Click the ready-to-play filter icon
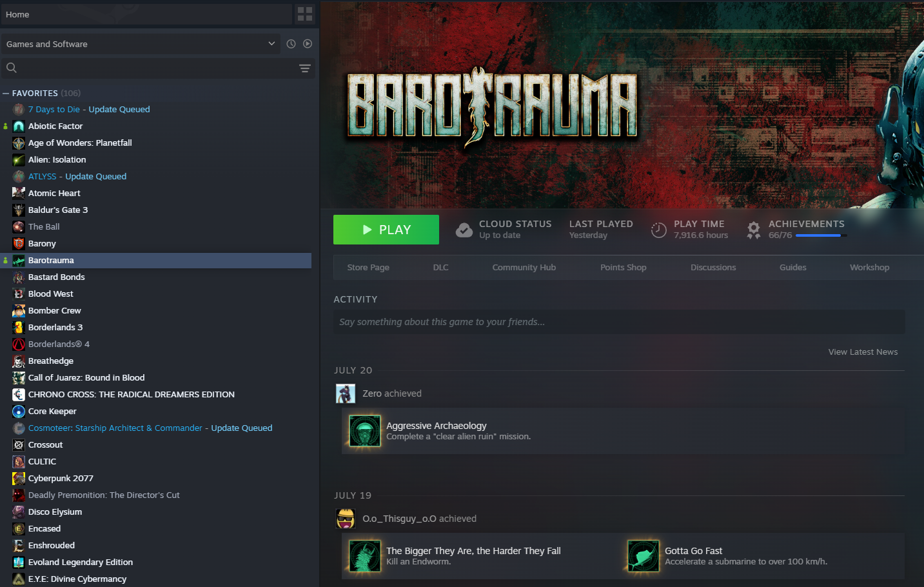This screenshot has width=924, height=587. pos(308,44)
